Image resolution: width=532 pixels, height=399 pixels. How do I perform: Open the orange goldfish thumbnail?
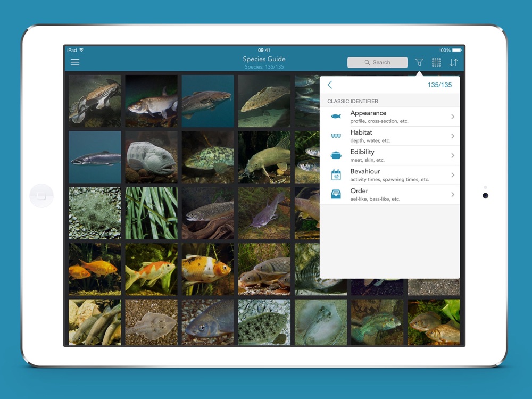[95, 269]
